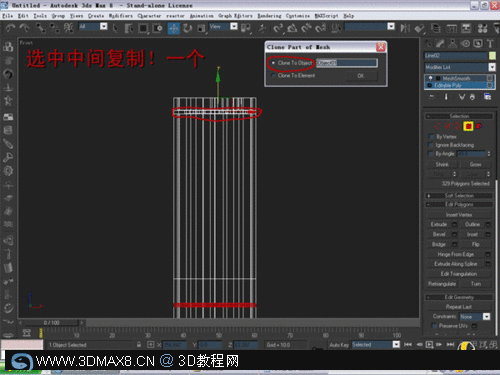
Task: Select Vertex sub-object level icon
Action: pos(437,126)
